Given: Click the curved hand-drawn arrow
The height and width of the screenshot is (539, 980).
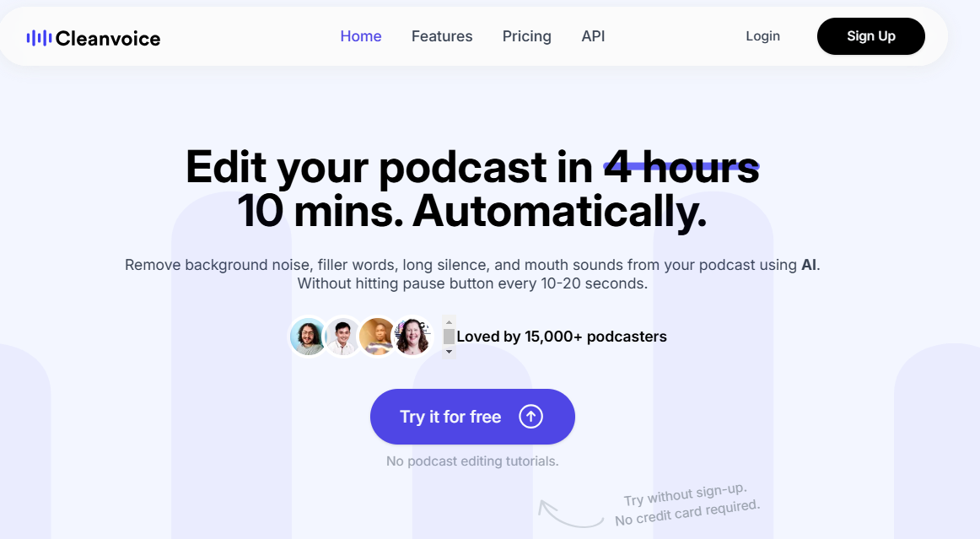Looking at the screenshot, I should 568,513.
